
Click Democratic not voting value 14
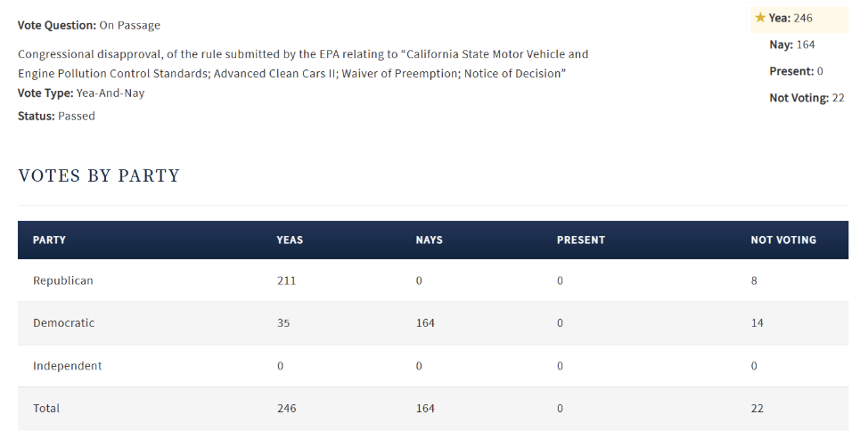(x=757, y=323)
